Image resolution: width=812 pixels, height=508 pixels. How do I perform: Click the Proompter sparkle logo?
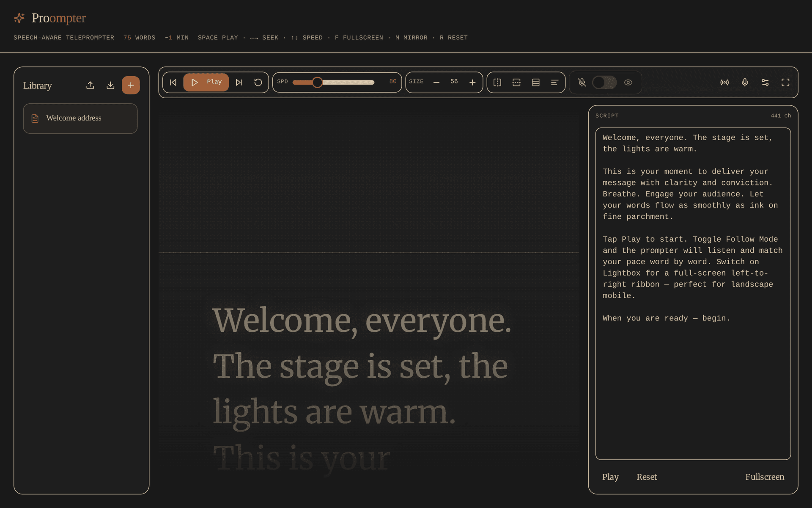pos(19,18)
